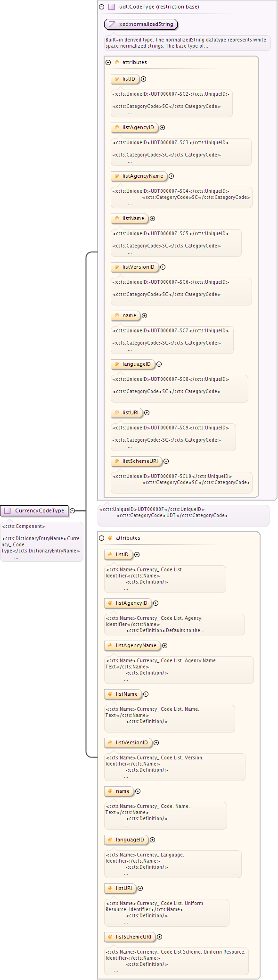Expand lower listSchemeURI plus icon
The image size is (278, 980).
click(159, 937)
